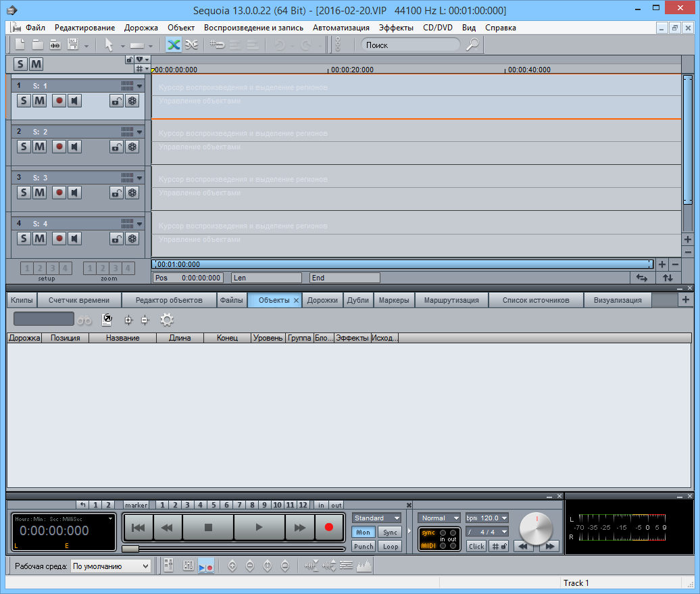
Task: Click the Поиск search field
Action: tap(409, 45)
